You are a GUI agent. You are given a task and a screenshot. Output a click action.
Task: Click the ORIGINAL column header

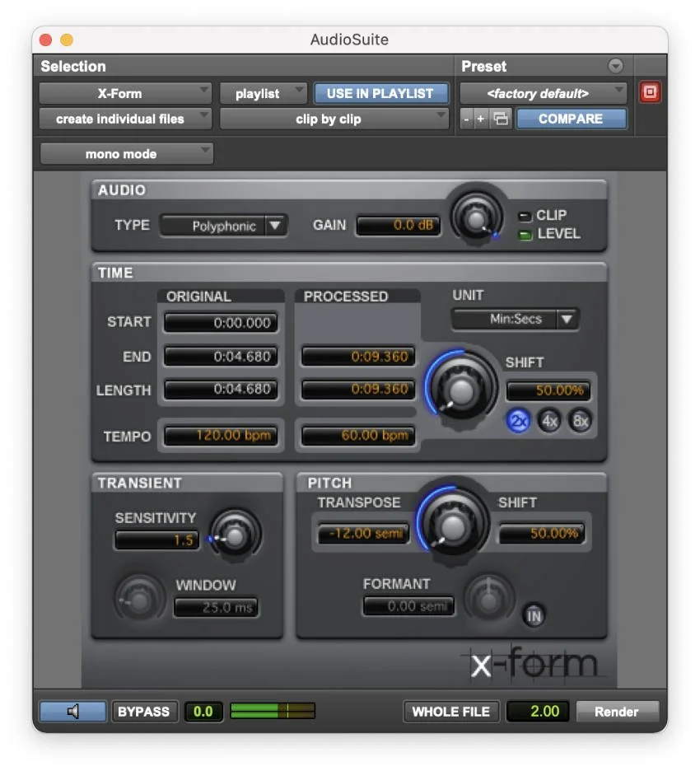tap(198, 297)
